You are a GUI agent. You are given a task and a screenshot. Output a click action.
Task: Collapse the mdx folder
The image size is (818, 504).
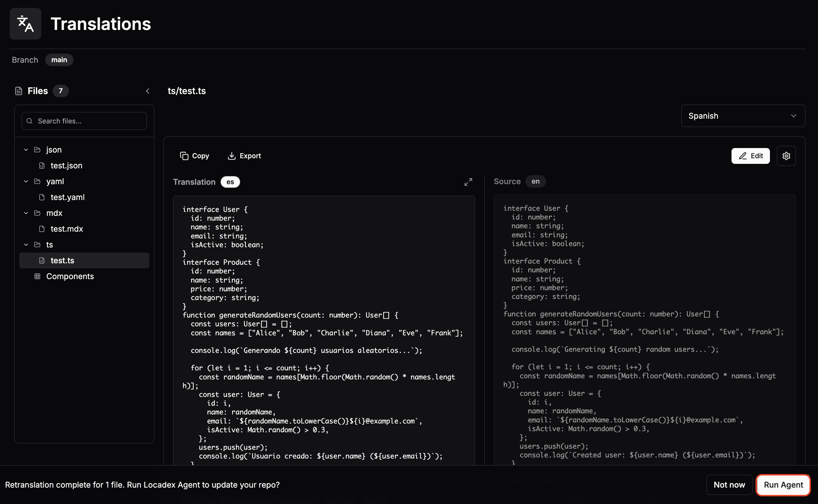click(26, 213)
